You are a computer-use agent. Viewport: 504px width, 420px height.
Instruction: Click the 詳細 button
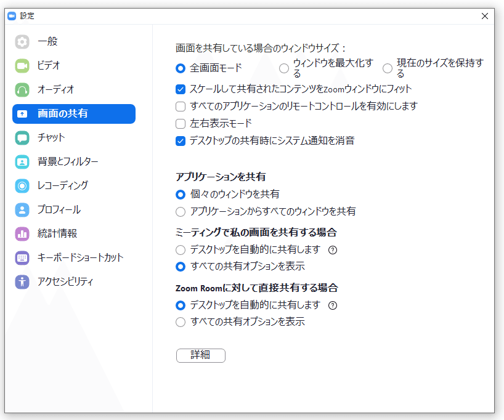tap(201, 355)
